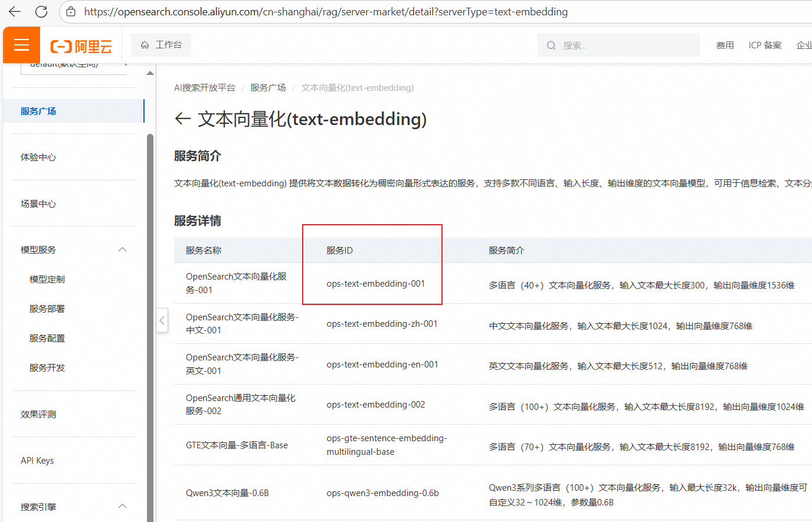Screen dimensions: 812x522
Task: Open the 工作台 button
Action: pos(161,45)
